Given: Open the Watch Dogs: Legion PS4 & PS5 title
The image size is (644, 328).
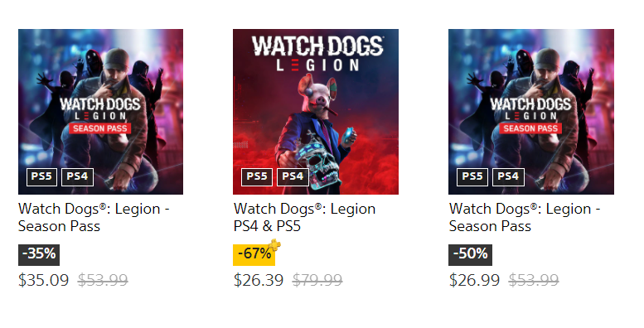Looking at the screenshot, I should (x=304, y=218).
